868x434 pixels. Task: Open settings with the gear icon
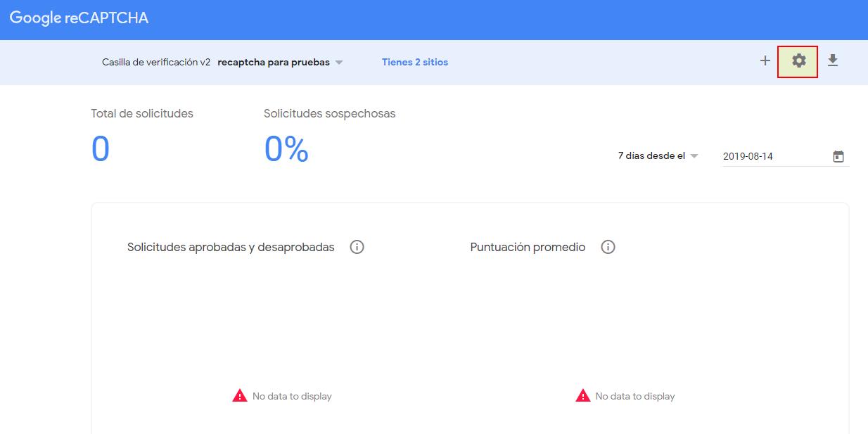798,61
